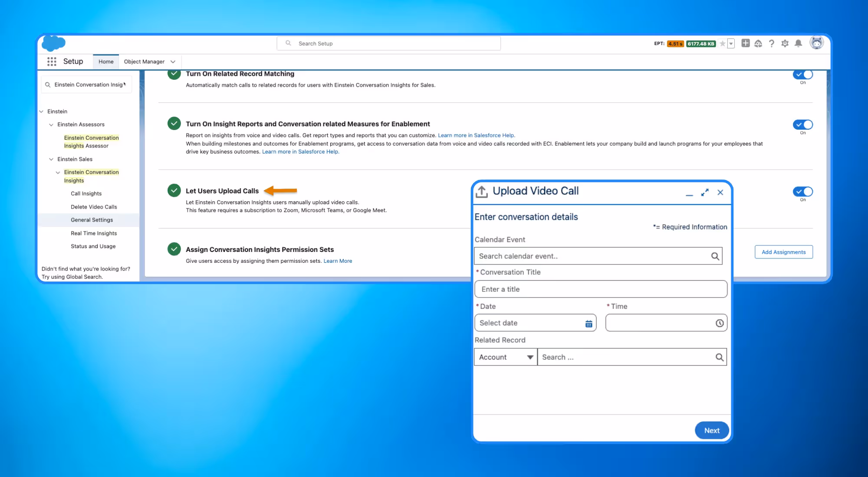Click the Add Assignments button
868x477 pixels.
click(783, 252)
